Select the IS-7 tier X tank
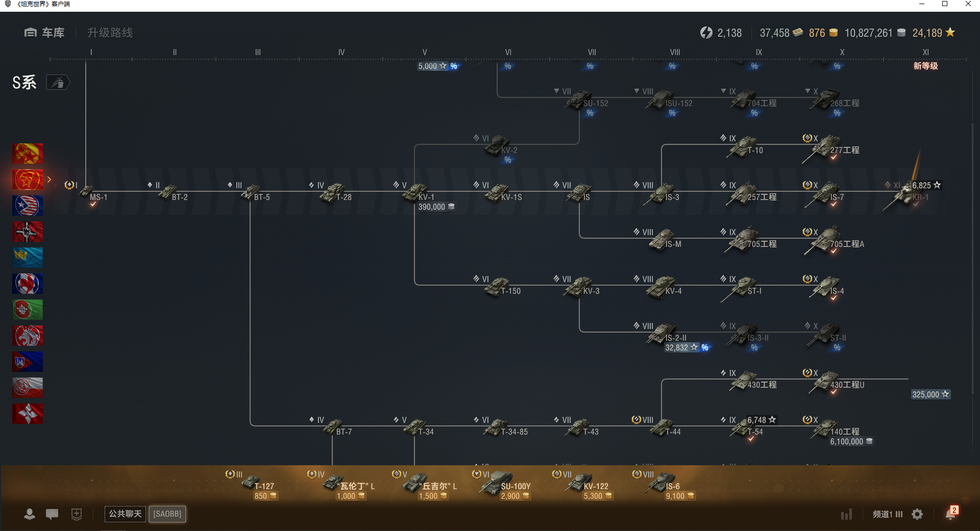980x531 pixels. (824, 194)
